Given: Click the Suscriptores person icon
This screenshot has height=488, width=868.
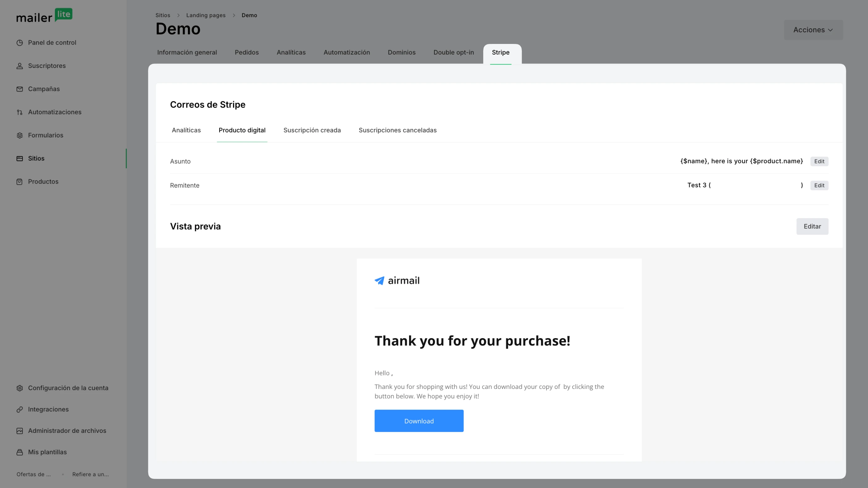Looking at the screenshot, I should 20,66.
